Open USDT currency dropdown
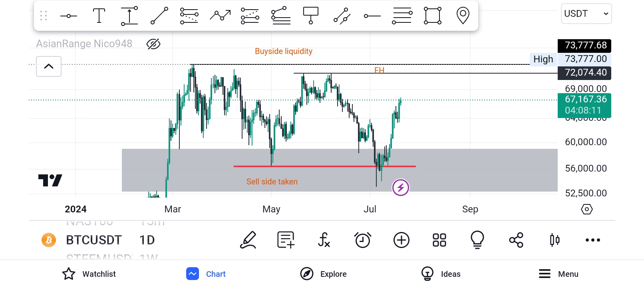 pos(586,14)
